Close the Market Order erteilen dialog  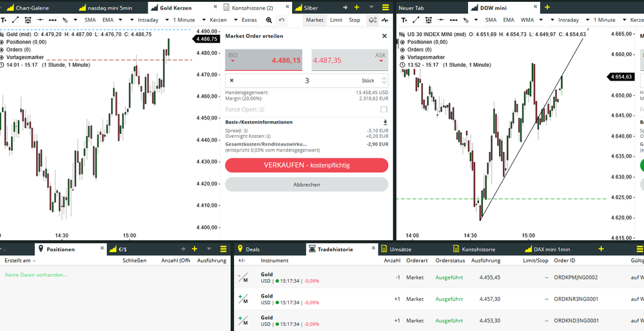click(384, 36)
